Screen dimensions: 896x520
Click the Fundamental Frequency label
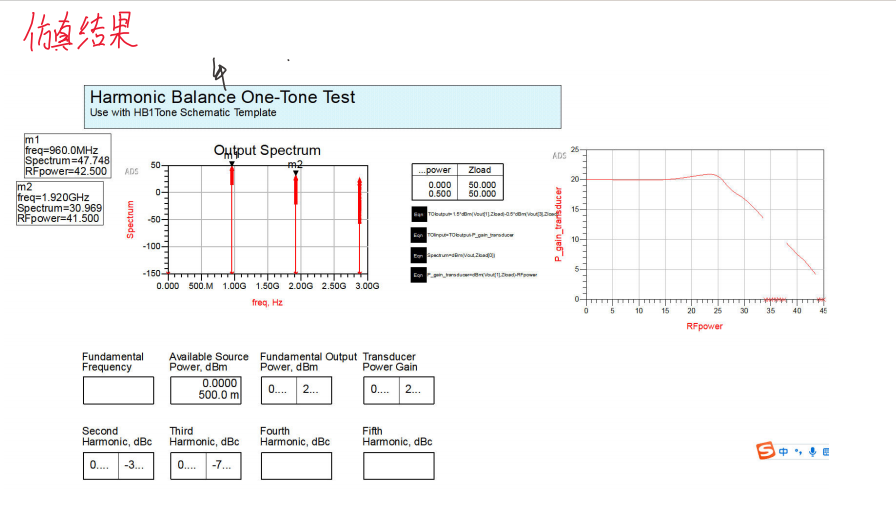pos(113,362)
